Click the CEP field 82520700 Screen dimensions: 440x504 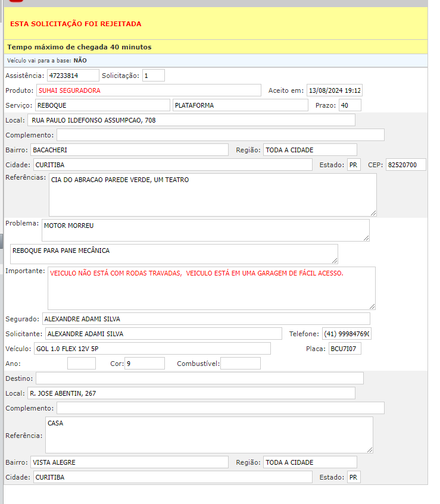tap(405, 165)
